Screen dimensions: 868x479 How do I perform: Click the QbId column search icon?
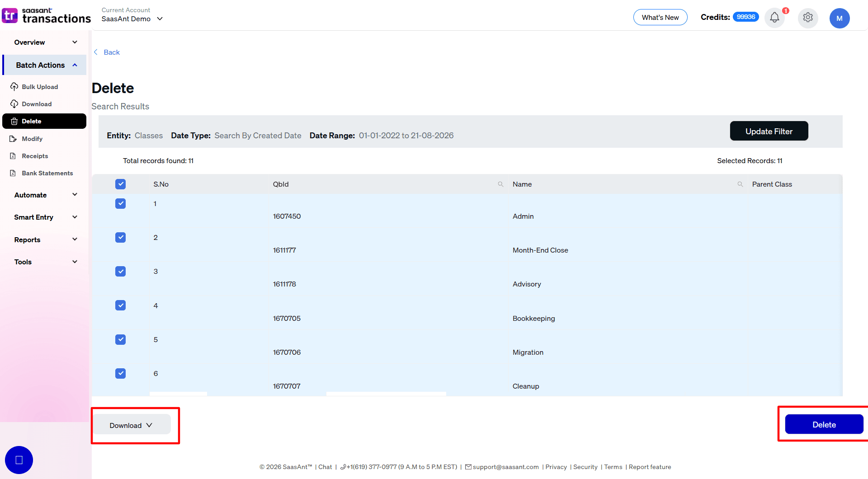[x=500, y=184]
